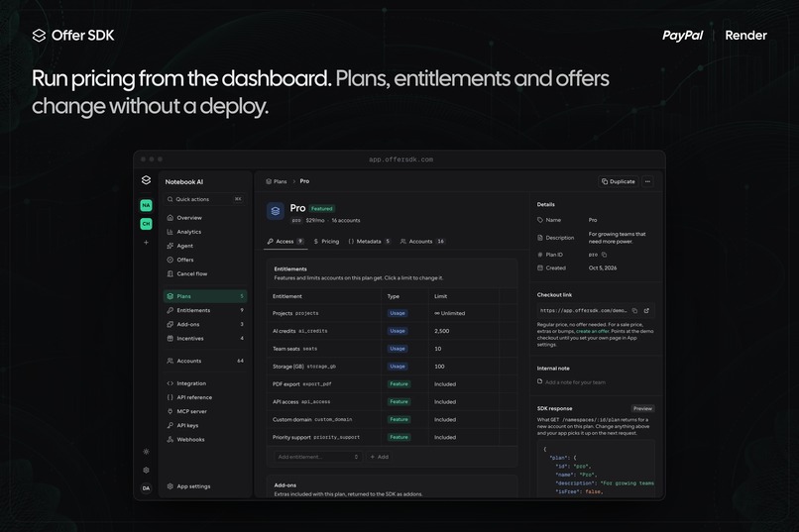
Task: Click the Duplicate button
Action: pos(619,181)
